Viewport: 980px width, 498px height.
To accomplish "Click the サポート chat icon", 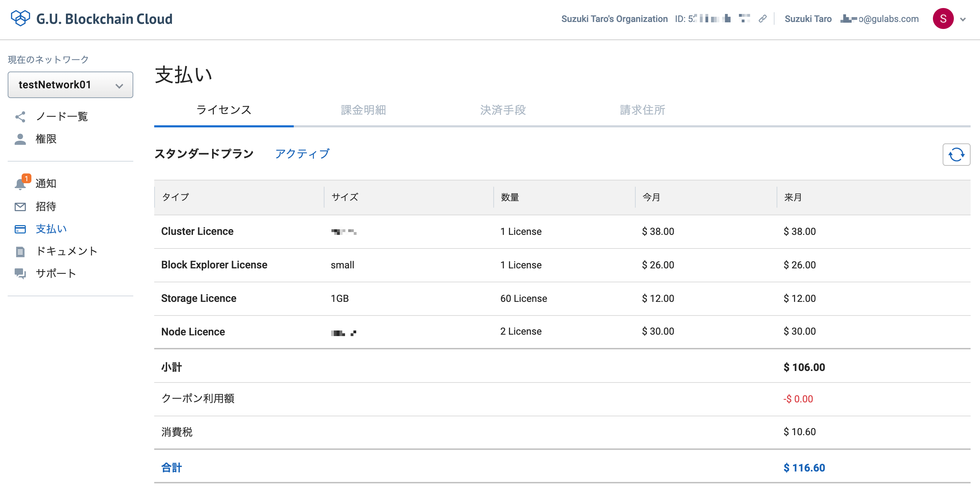I will [x=20, y=274].
